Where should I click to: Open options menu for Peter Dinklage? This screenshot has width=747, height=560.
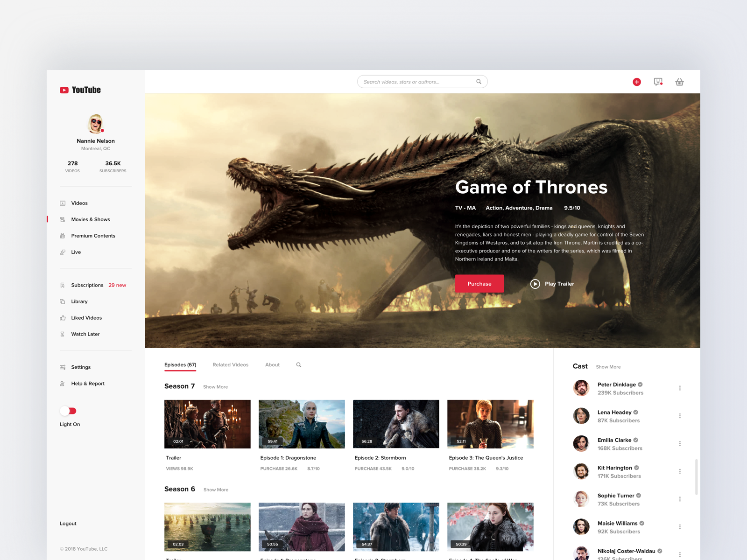click(680, 388)
